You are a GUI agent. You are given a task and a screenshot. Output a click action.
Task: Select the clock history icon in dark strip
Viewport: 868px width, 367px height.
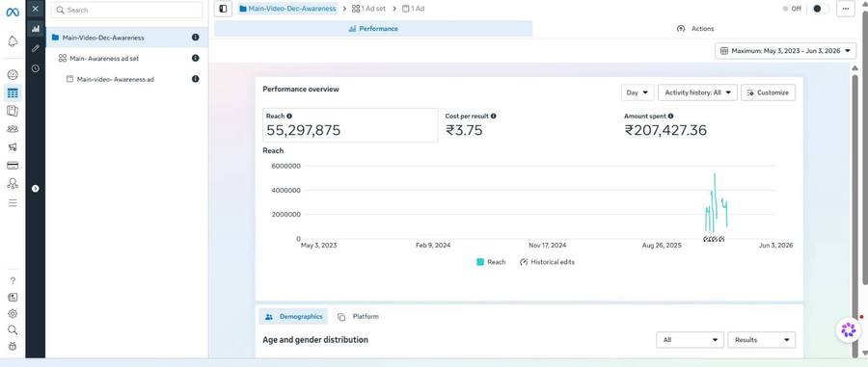pos(36,68)
